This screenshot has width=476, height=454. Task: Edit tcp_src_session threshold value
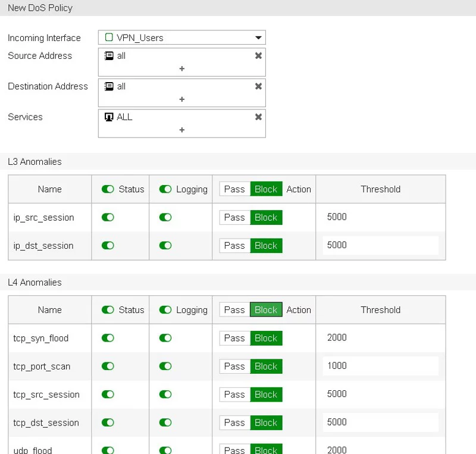pyautogui.click(x=380, y=394)
